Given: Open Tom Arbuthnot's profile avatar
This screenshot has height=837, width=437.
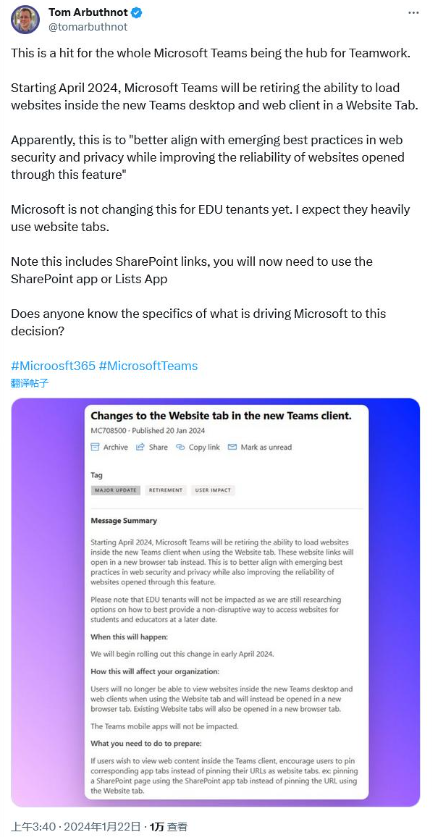Looking at the screenshot, I should pyautogui.click(x=25, y=20).
